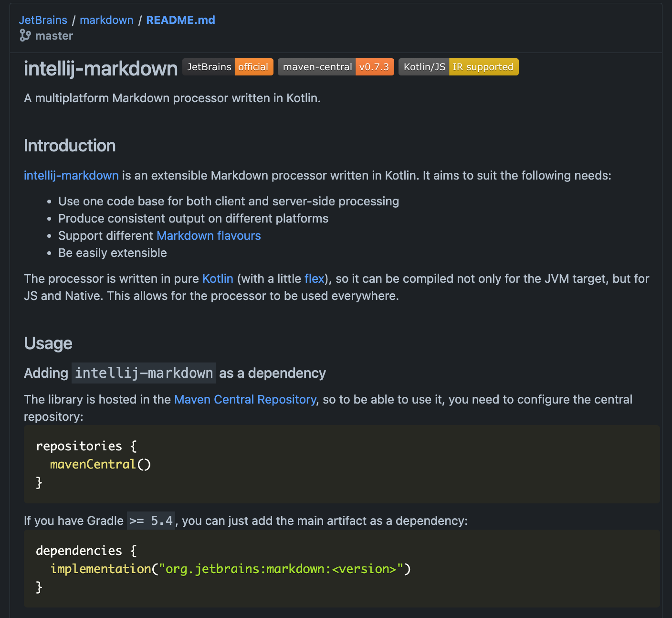The height and width of the screenshot is (618, 672).
Task: Click the implementation line in dependencies block
Action: click(x=230, y=569)
